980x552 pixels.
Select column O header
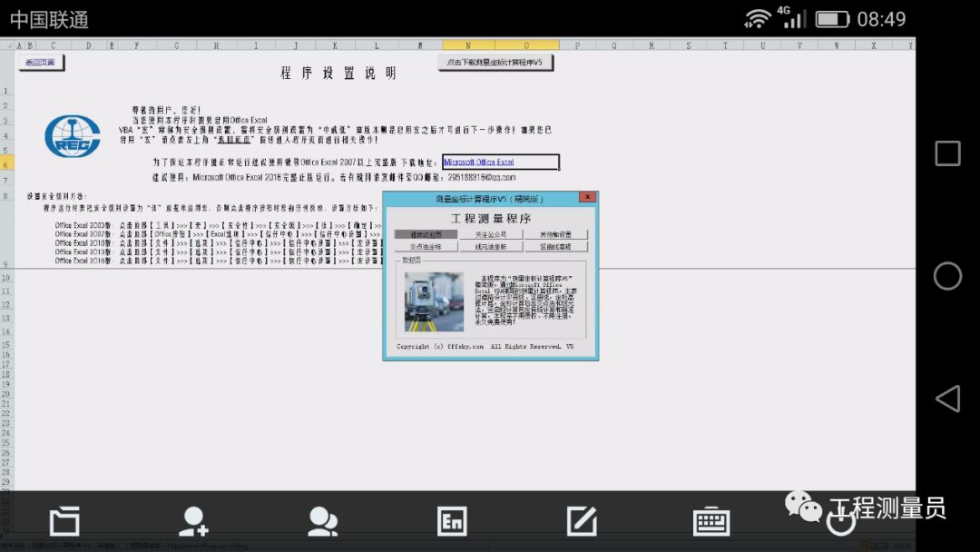click(x=526, y=45)
